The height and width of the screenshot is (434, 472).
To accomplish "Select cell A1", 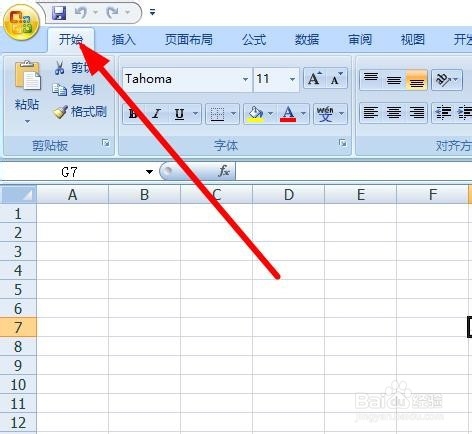I will [x=73, y=213].
